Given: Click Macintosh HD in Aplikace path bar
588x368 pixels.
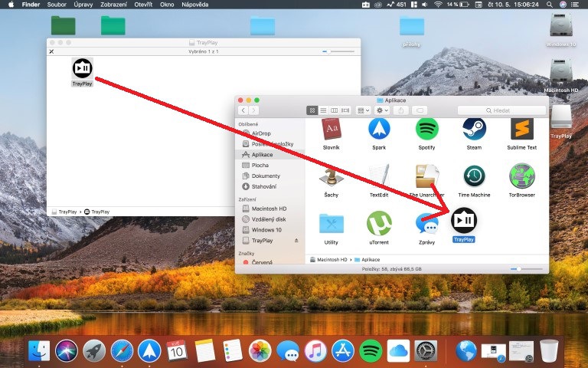Looking at the screenshot, I should click(328, 259).
